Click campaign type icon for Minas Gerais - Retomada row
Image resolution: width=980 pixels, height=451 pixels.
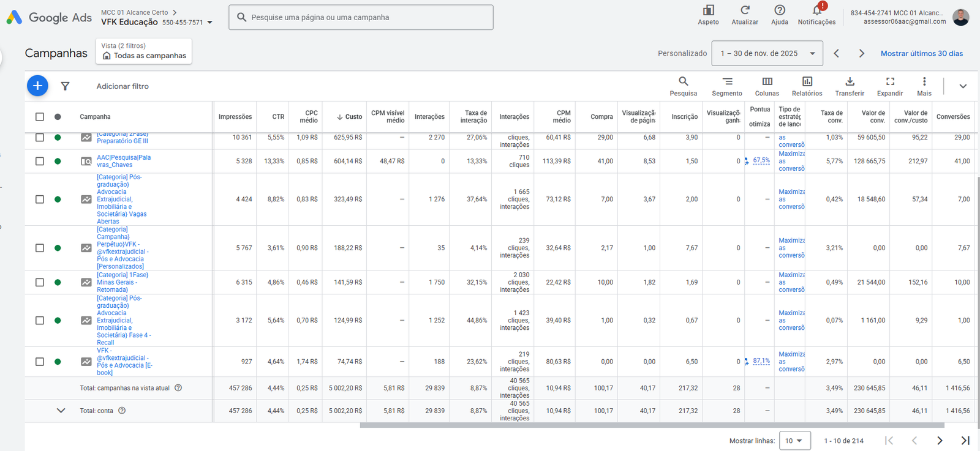pos(86,282)
